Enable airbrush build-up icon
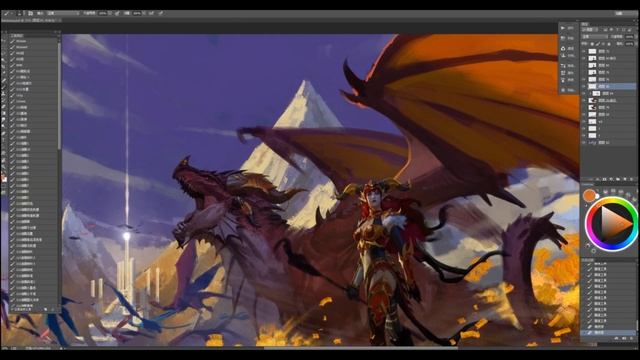The image size is (640, 360). pos(151,13)
